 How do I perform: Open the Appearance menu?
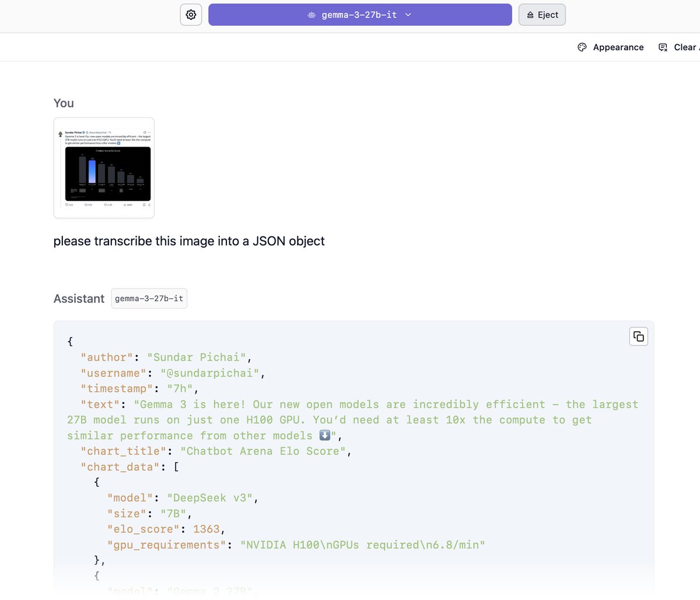pyautogui.click(x=610, y=47)
